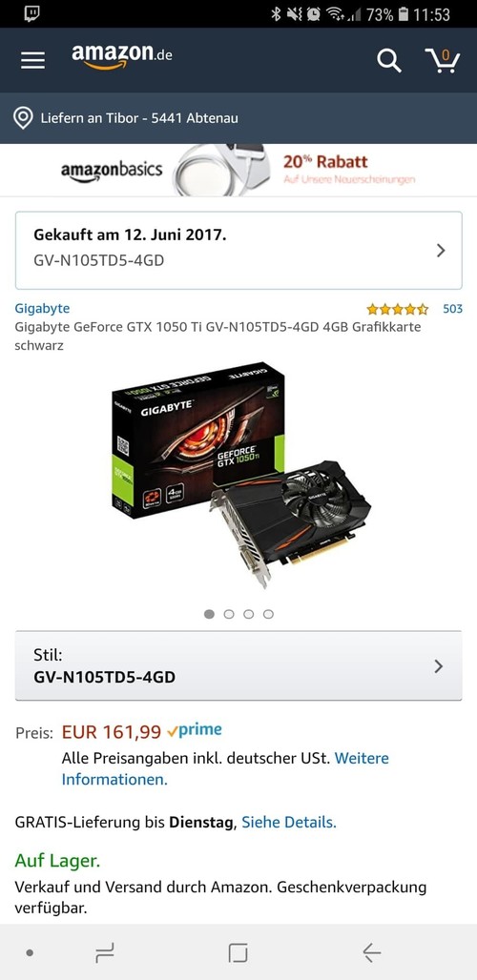Expand the Stil GV-N105TD5-4GD selector
477x980 pixels.
pyautogui.click(x=238, y=665)
